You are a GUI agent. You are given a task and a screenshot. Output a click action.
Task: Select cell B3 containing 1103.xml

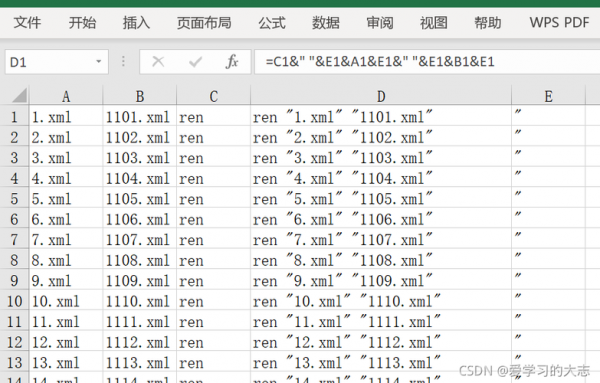140,158
